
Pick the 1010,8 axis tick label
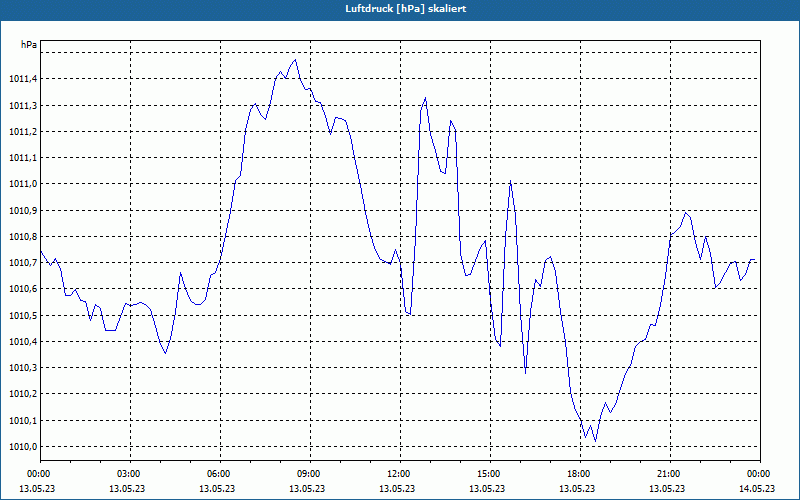tap(22, 237)
